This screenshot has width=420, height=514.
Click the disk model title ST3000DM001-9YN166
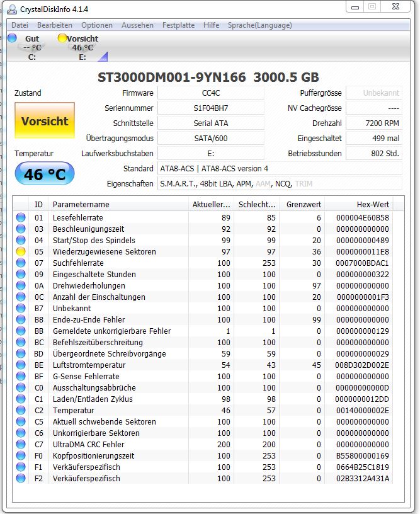click(x=172, y=77)
